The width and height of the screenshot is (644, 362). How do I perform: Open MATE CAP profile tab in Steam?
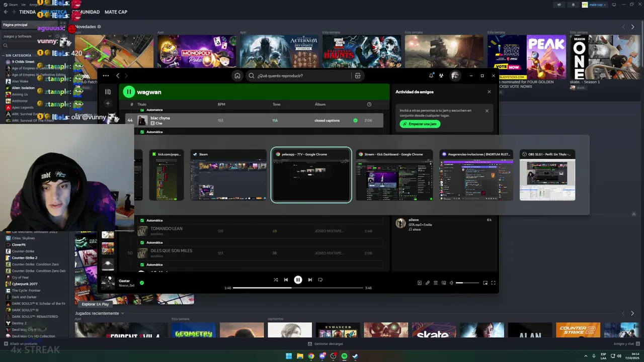(x=116, y=12)
